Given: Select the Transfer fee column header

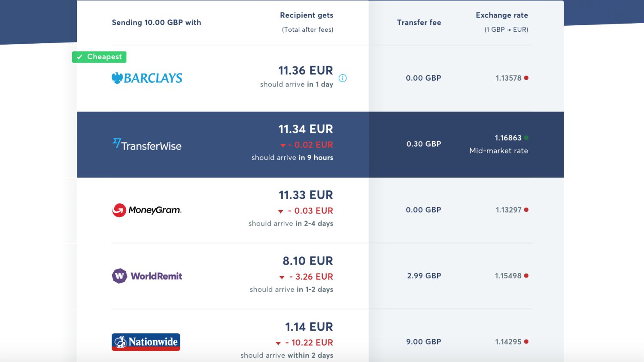Looking at the screenshot, I should click(x=419, y=22).
